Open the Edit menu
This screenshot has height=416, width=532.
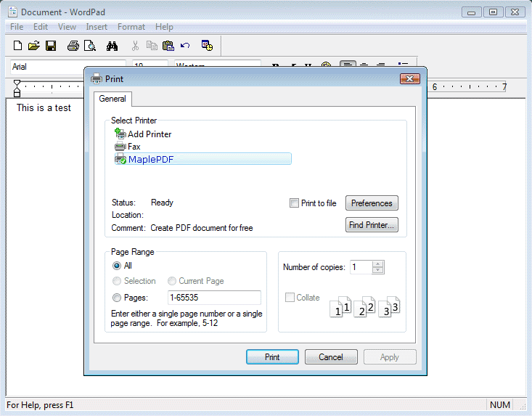41,27
